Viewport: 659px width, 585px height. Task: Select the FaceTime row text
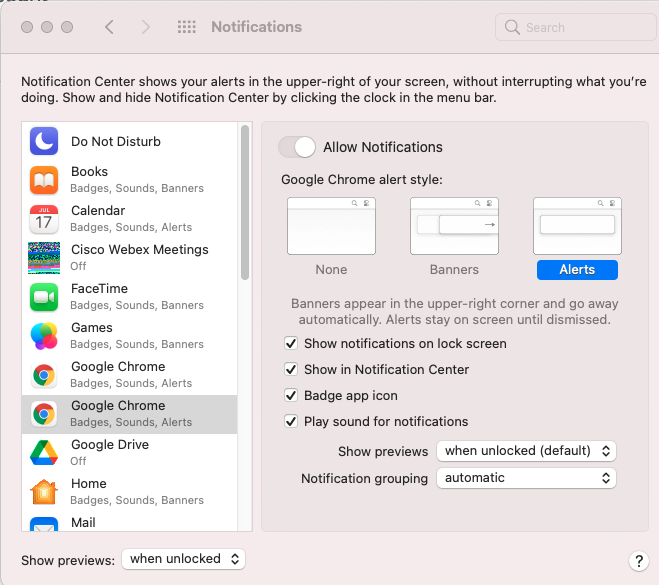click(137, 297)
